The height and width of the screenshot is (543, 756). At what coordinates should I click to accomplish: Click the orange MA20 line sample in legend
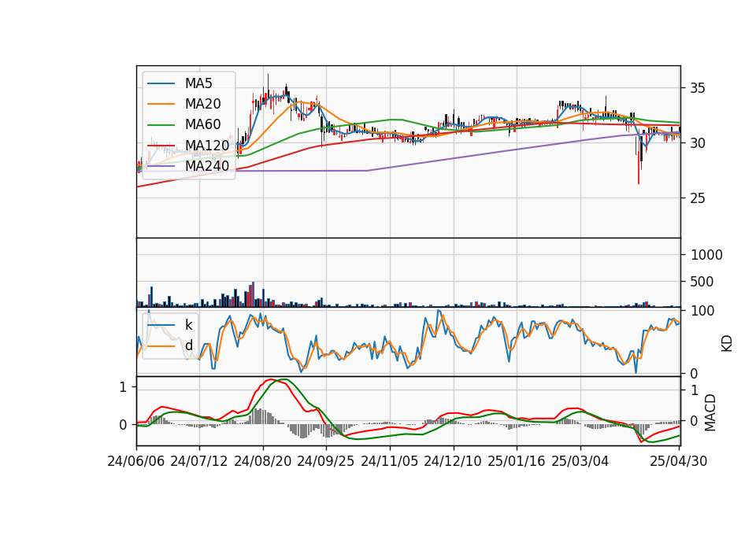[161, 104]
